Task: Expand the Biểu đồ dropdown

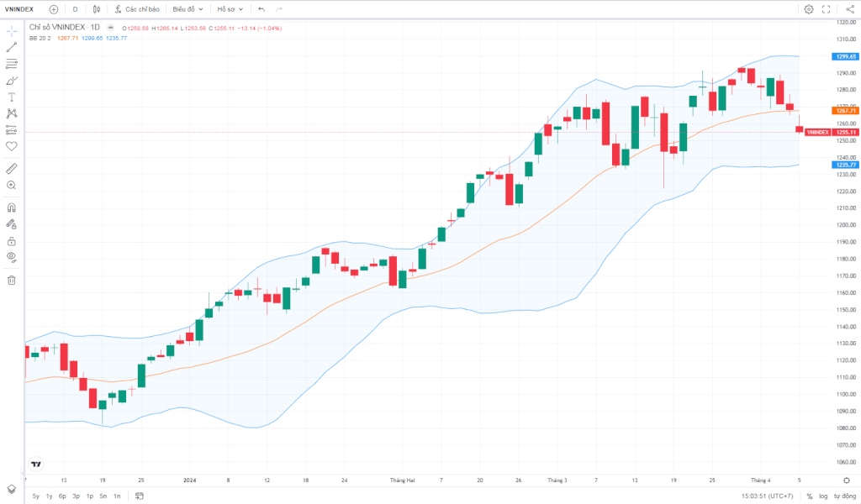Action: tap(188, 9)
